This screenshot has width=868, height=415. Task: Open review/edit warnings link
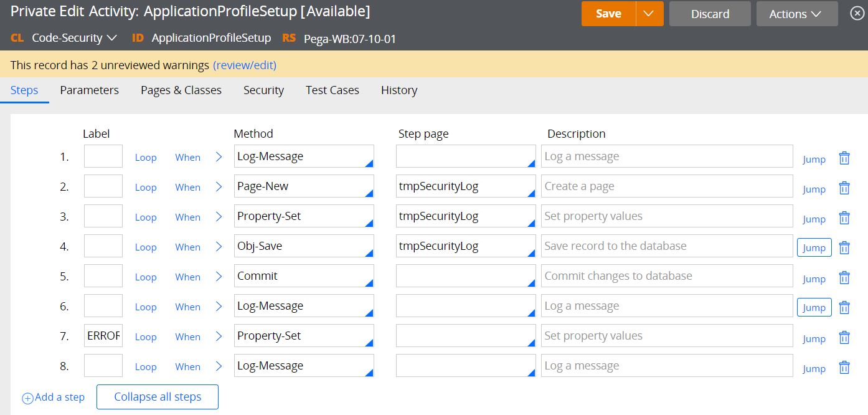[245, 65]
